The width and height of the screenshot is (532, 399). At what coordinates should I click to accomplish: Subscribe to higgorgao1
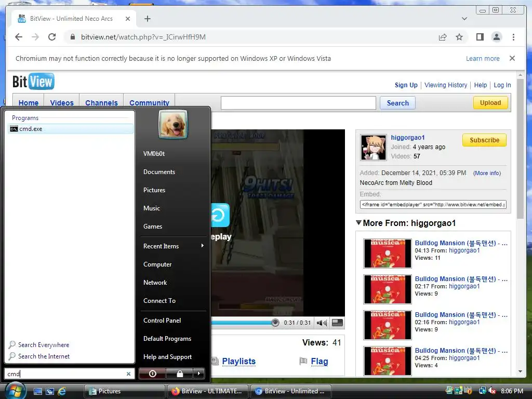484,140
